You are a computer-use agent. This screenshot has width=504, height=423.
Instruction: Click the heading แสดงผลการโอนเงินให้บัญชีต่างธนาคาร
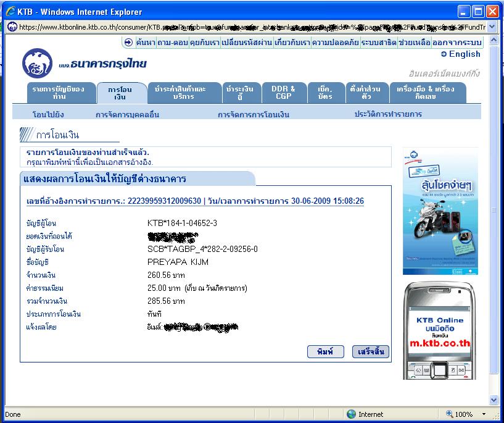point(105,178)
